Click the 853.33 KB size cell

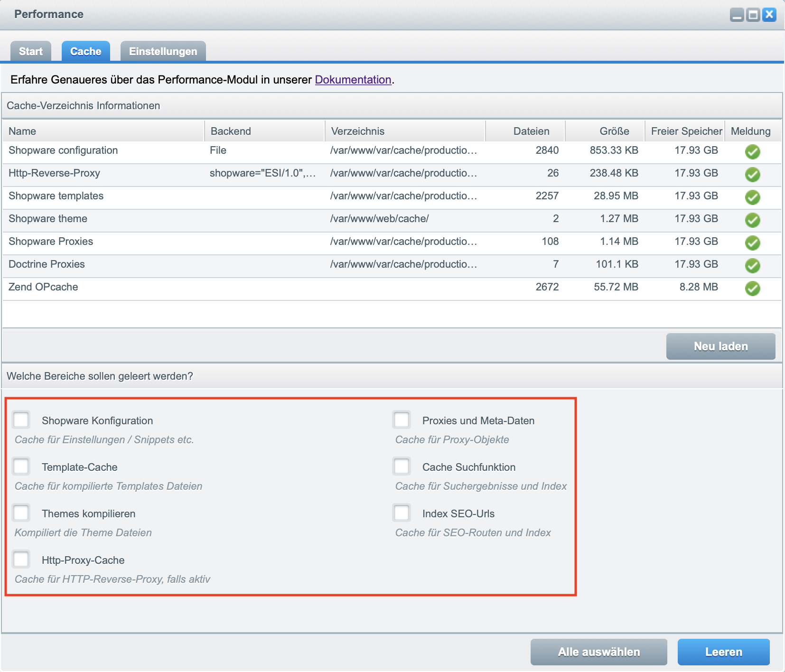tap(614, 150)
